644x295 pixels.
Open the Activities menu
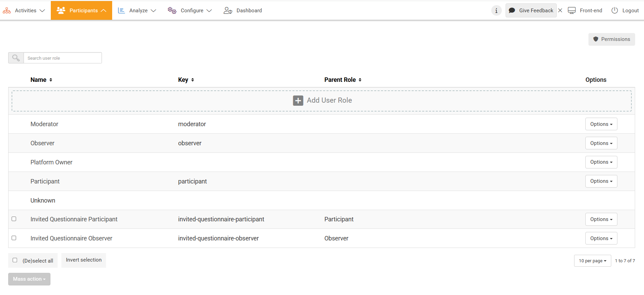24,11
